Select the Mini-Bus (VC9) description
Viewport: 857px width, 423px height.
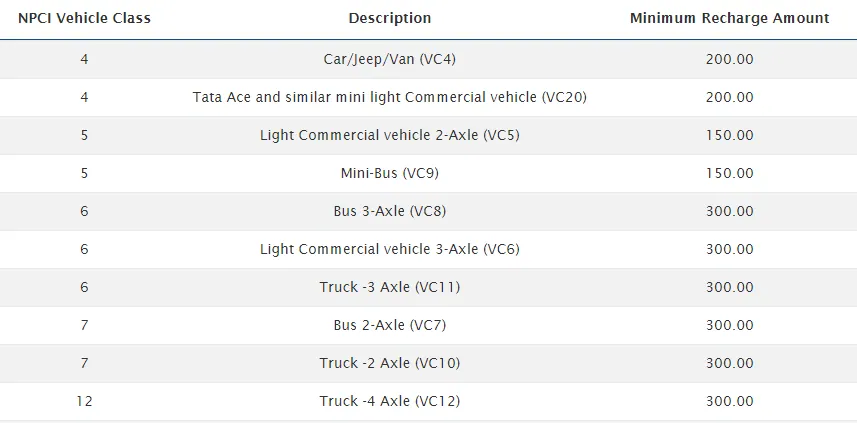390,173
